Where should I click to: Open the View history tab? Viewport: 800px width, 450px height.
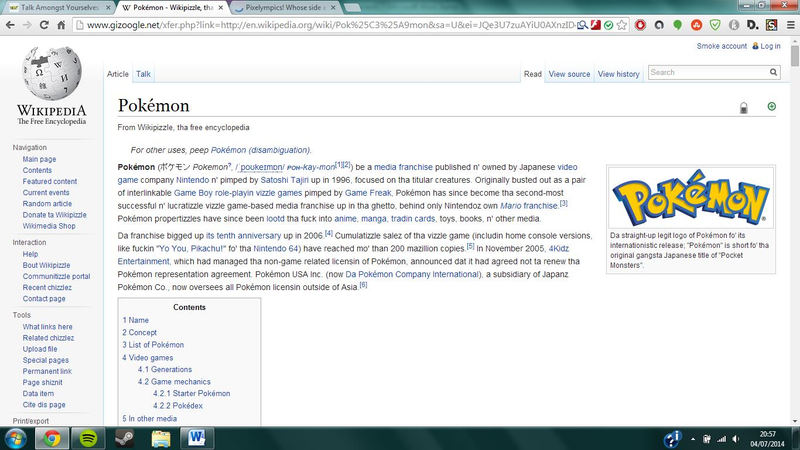pos(618,74)
